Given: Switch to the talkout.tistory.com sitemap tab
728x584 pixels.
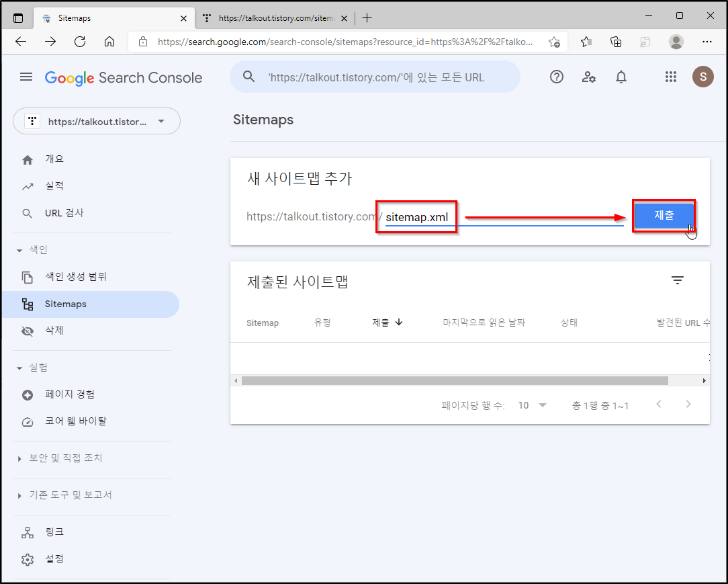Looking at the screenshot, I should [x=275, y=18].
